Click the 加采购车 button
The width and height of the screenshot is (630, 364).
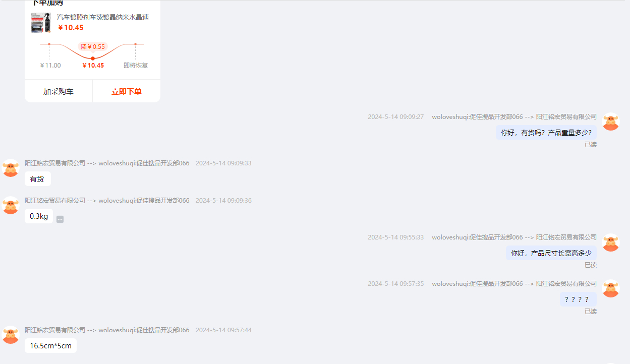tap(59, 91)
